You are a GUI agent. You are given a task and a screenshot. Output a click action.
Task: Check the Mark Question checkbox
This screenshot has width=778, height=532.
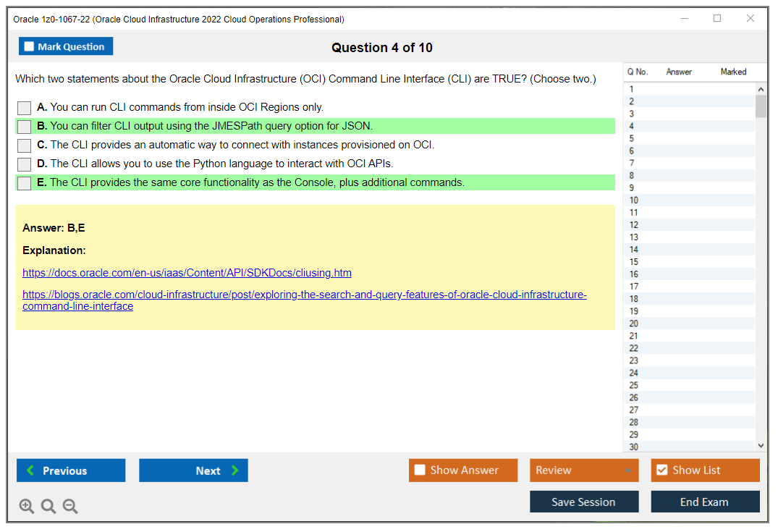coord(29,46)
